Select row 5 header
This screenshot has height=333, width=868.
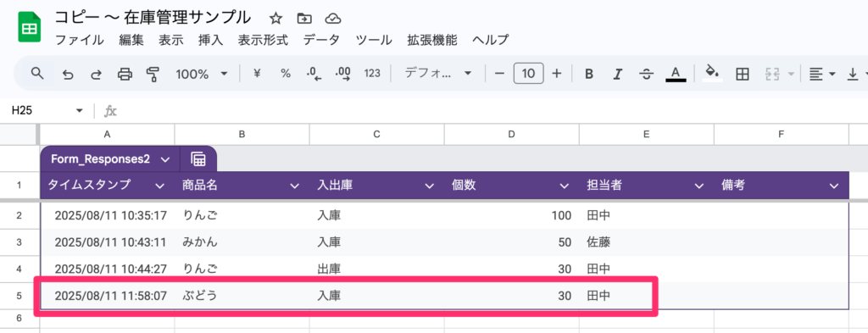tap(19, 297)
